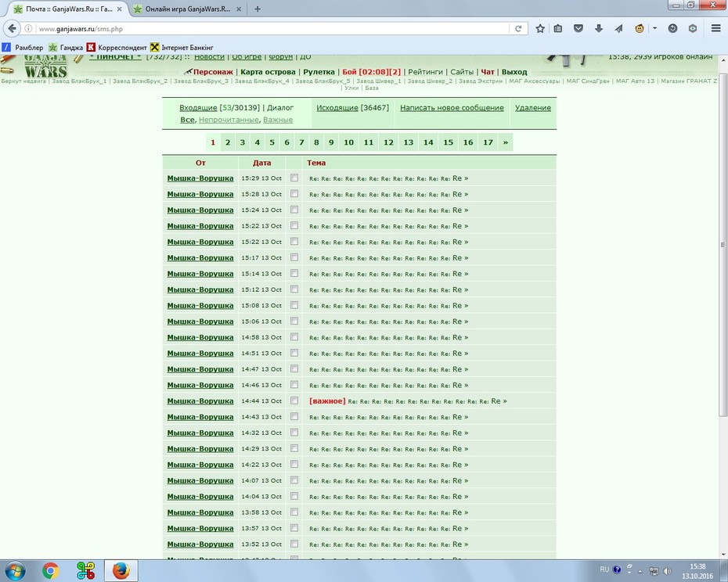
Task: Open the Форум link
Action: tap(281, 57)
